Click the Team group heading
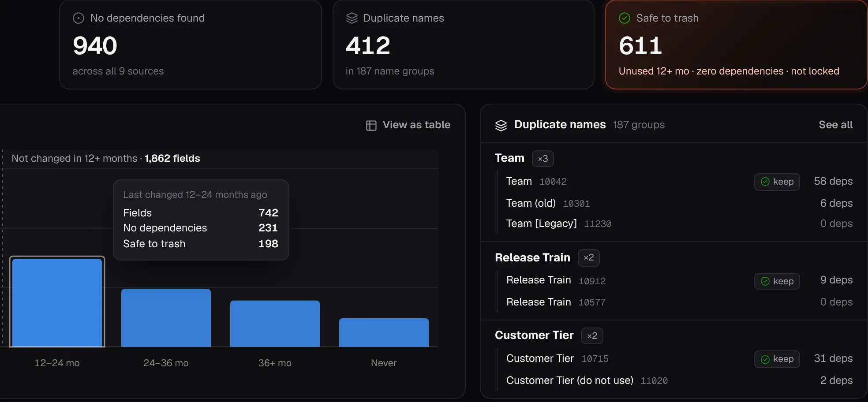Screen dimensions: 868x402 tap(509, 158)
